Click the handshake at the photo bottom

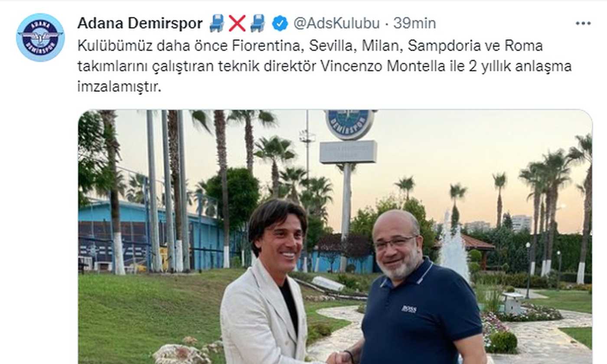[340, 357]
